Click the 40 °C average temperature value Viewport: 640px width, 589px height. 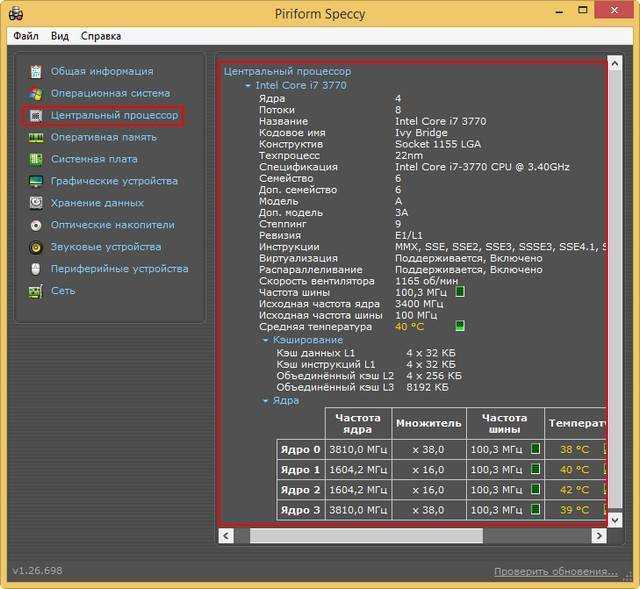(409, 327)
